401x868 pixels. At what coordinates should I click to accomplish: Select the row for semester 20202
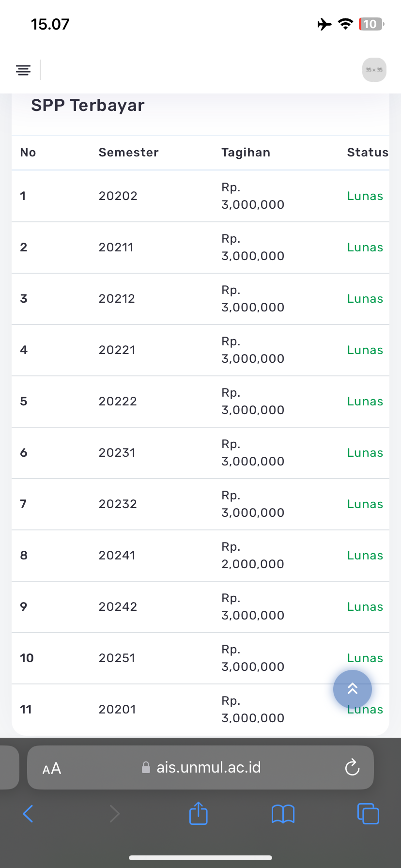coord(118,196)
